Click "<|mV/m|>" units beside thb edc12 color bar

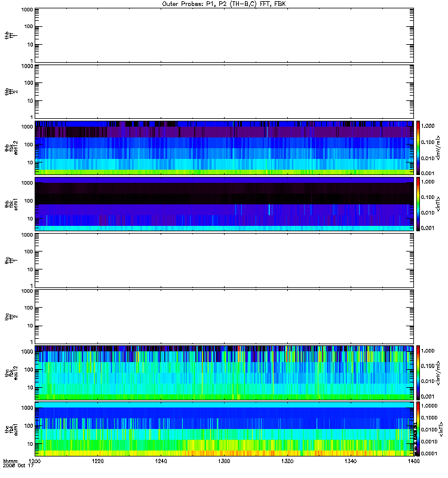click(438, 148)
